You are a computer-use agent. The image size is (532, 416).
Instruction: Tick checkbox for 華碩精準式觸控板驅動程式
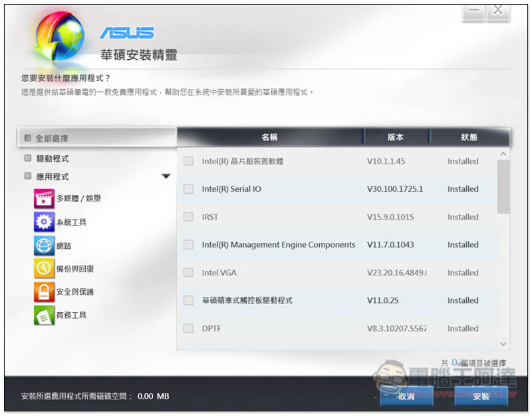point(188,300)
